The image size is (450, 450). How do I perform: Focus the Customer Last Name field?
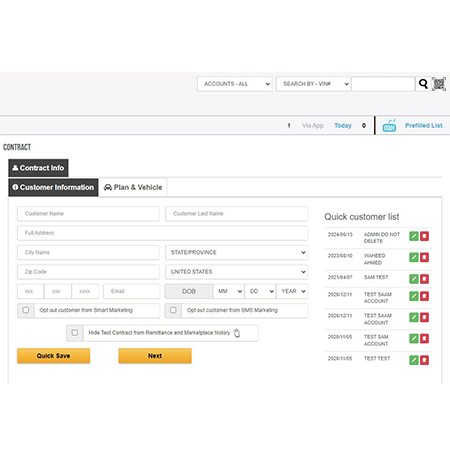point(236,214)
